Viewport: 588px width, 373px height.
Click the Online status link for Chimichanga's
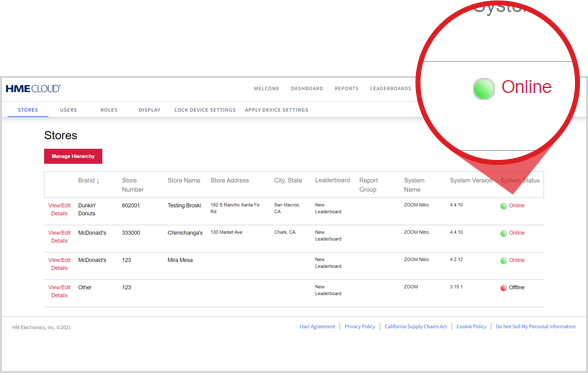516,233
